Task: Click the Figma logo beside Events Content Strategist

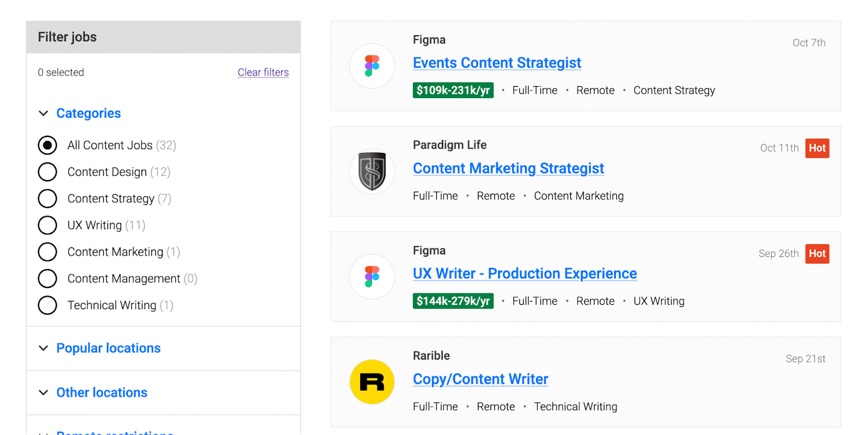Action: (x=372, y=66)
